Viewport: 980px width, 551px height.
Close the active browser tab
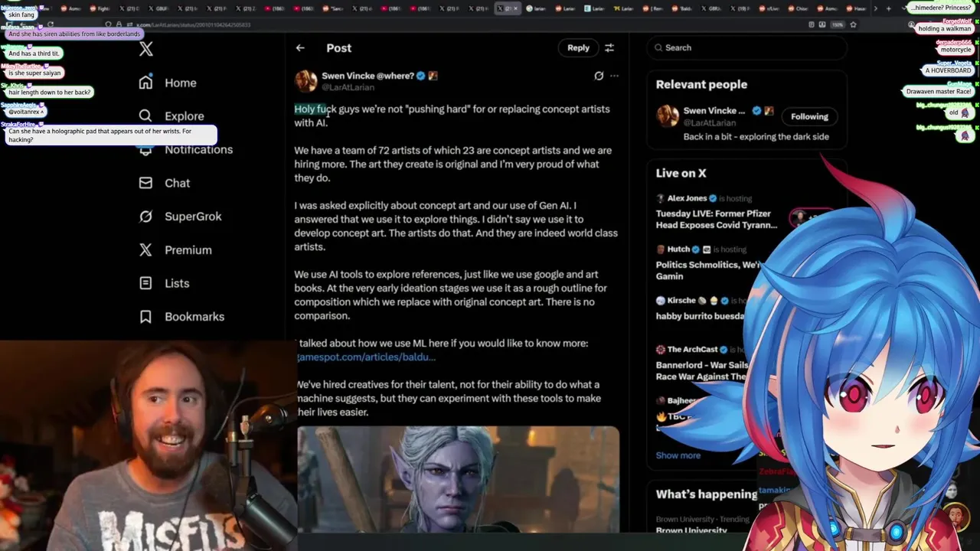[515, 8]
